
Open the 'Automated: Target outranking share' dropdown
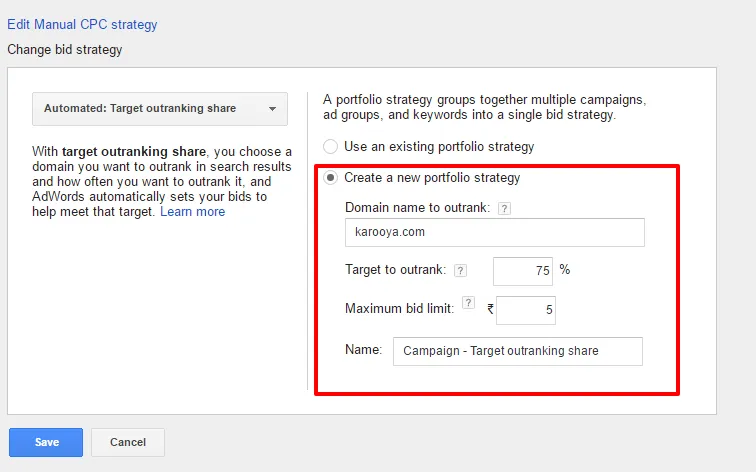(x=160, y=109)
